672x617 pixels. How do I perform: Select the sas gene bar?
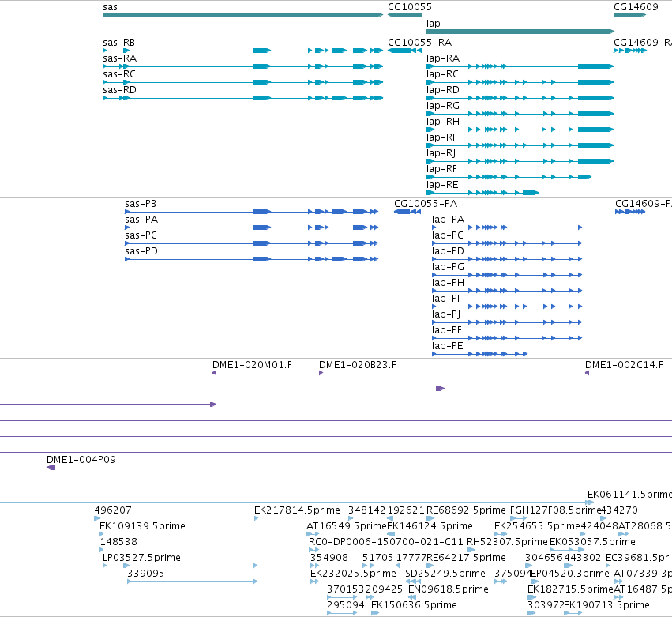(242, 15)
